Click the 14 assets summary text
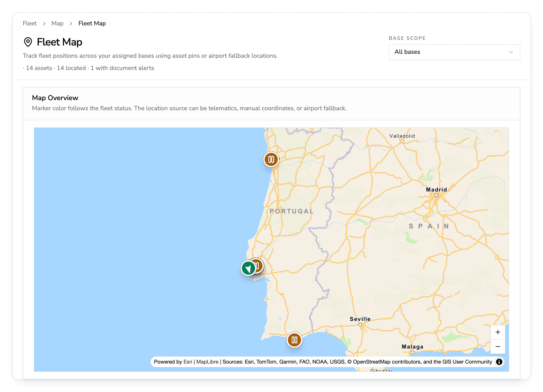The height and width of the screenshot is (392, 543). [x=39, y=68]
